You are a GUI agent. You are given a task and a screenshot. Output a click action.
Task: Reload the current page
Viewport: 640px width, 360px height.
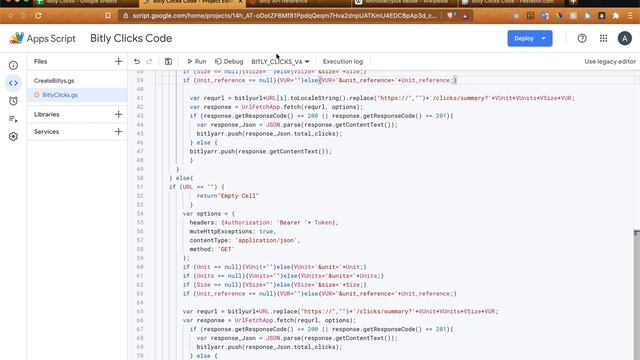[38, 16]
